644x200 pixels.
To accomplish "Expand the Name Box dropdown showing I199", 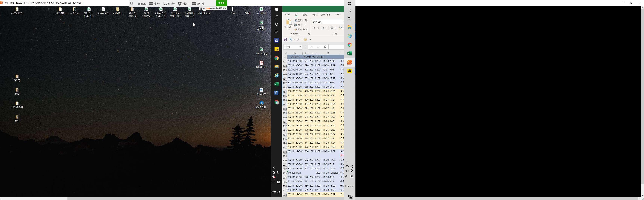I will [x=300, y=47].
